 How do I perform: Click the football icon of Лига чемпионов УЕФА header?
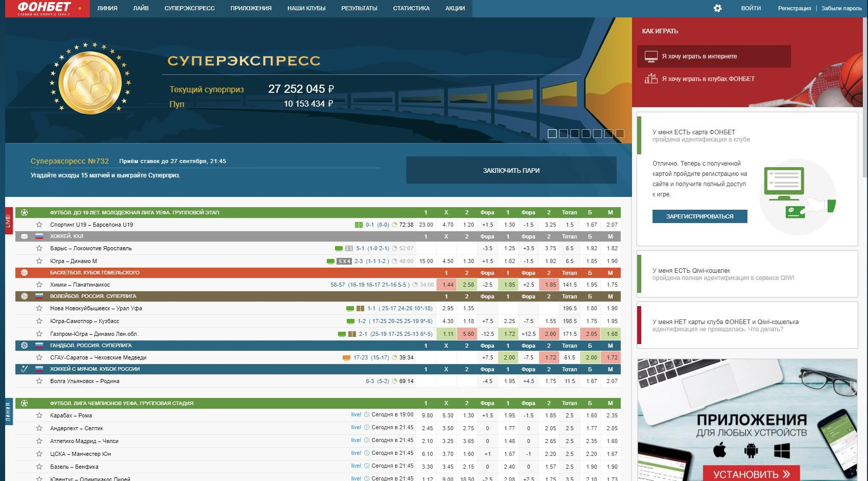pos(24,404)
